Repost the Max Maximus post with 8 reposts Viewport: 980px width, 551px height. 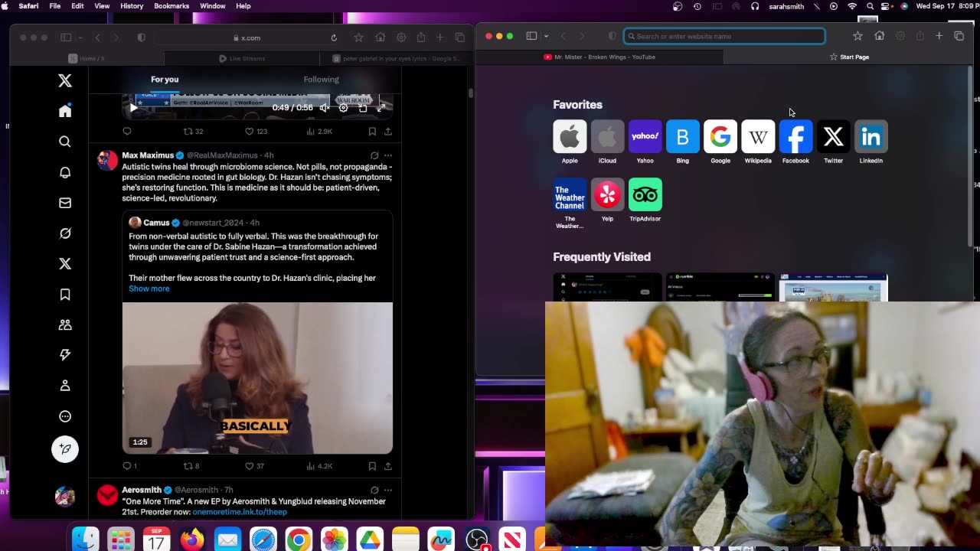191,466
